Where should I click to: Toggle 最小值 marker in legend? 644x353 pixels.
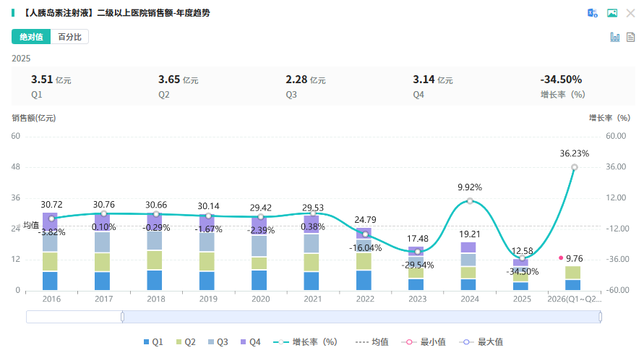coord(424,342)
